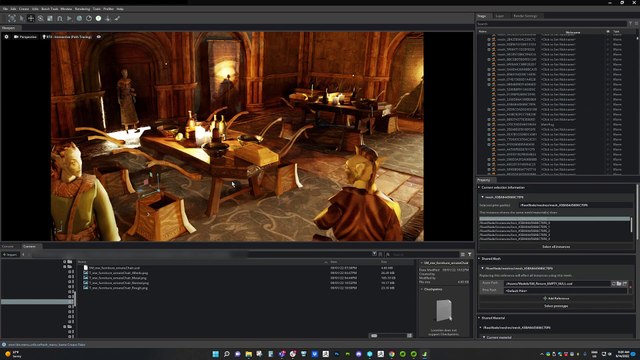Toggle the magnet snap tool
This screenshot has width=640, height=360.
pos(60,18)
